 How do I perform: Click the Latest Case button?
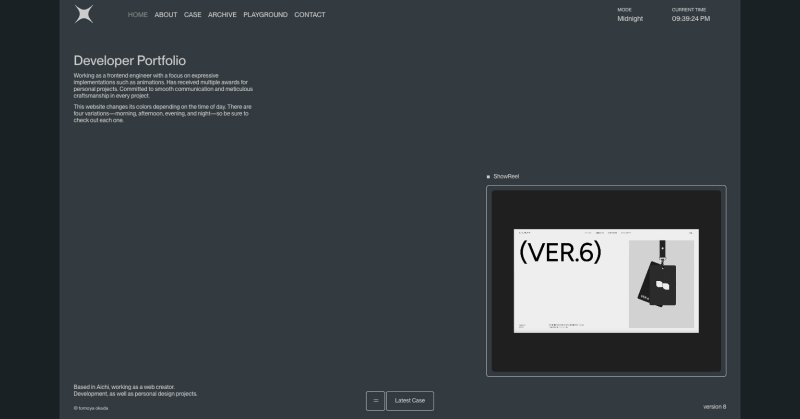pos(410,401)
